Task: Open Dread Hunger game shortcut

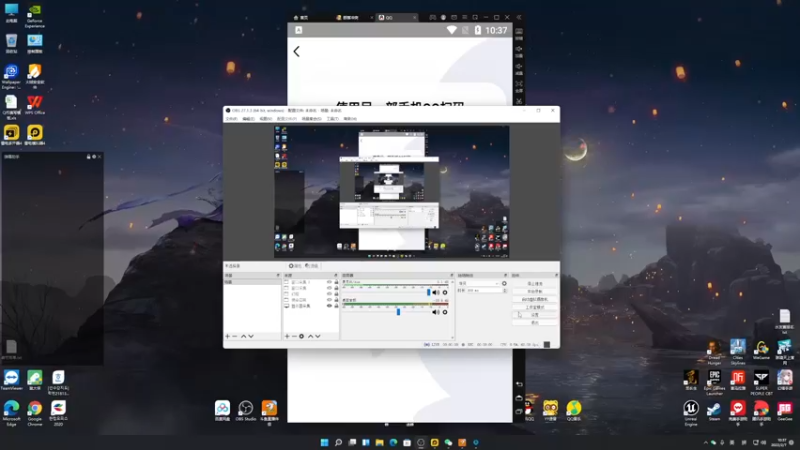Action: (x=714, y=352)
